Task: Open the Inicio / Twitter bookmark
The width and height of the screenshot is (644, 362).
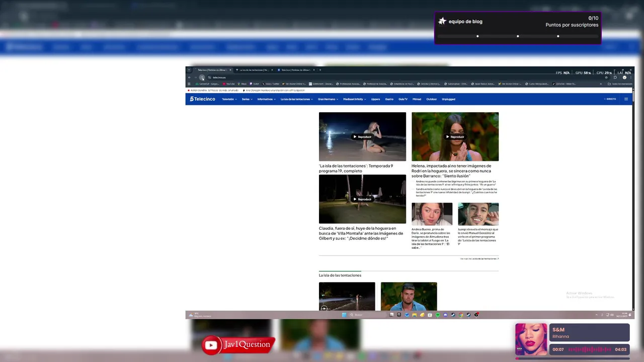Action: (271, 84)
